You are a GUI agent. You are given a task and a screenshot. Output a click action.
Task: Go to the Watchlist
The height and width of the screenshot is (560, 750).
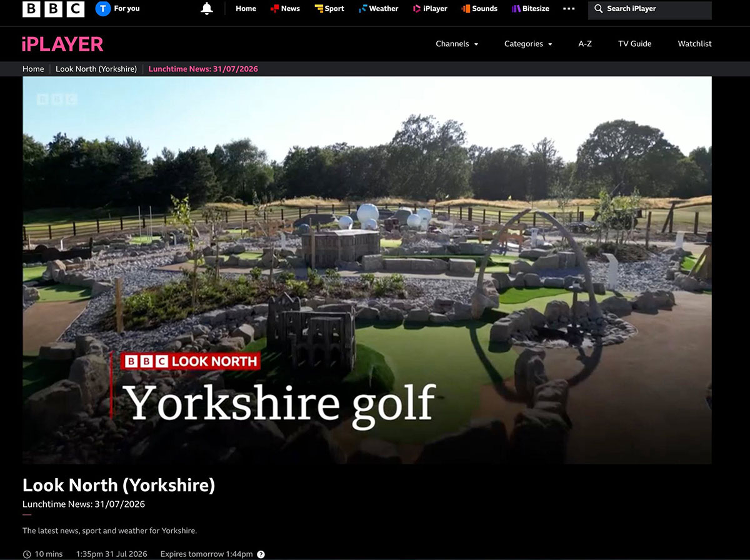click(694, 44)
